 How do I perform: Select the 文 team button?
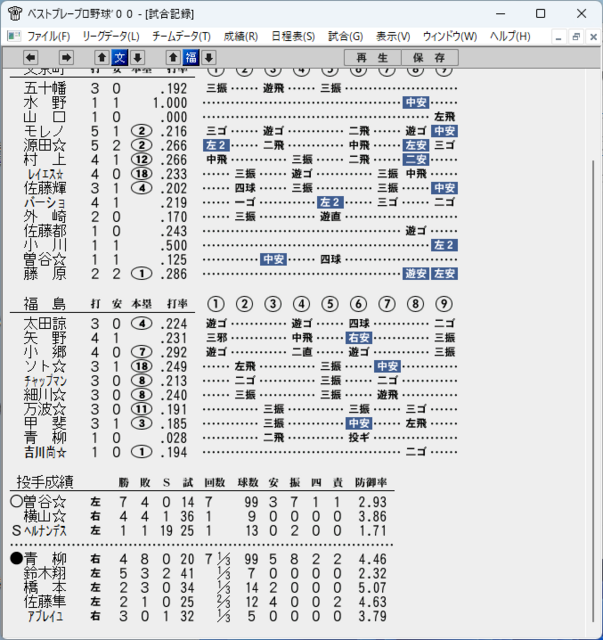(120, 58)
